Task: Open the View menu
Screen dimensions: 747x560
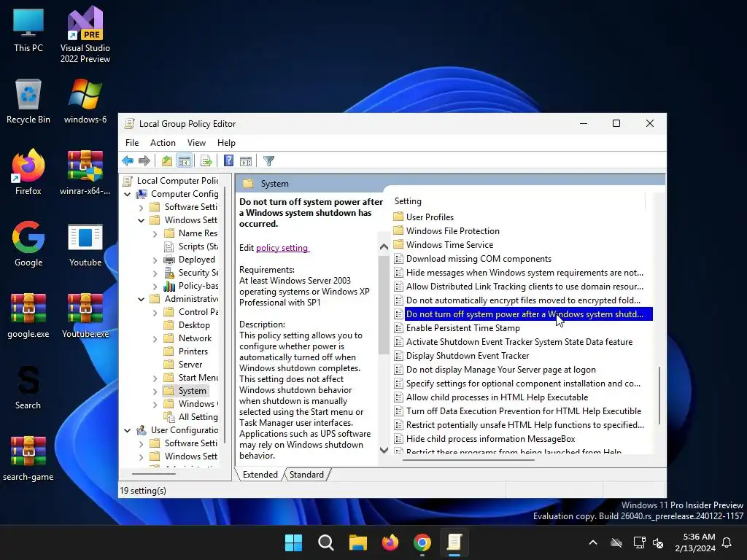Action: click(x=196, y=143)
